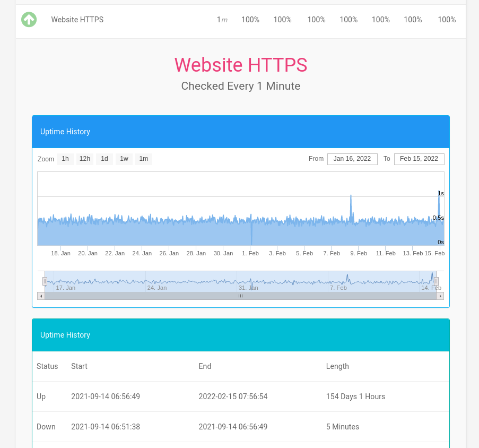Select the 1w zoom option
Viewport: 479px width, 448px height.
[x=124, y=159]
